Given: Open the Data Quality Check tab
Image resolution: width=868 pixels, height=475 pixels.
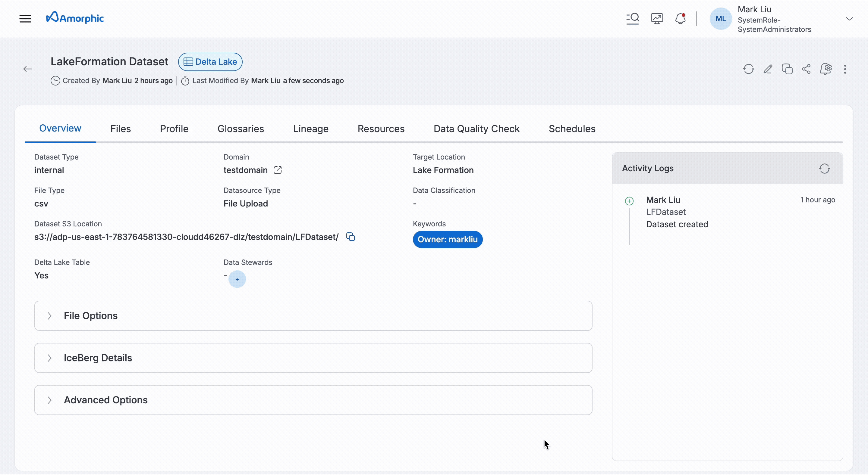Looking at the screenshot, I should (x=476, y=129).
